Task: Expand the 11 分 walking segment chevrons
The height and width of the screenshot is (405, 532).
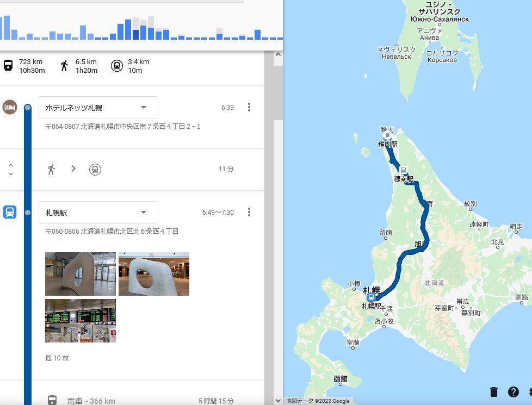Action: (x=11, y=170)
